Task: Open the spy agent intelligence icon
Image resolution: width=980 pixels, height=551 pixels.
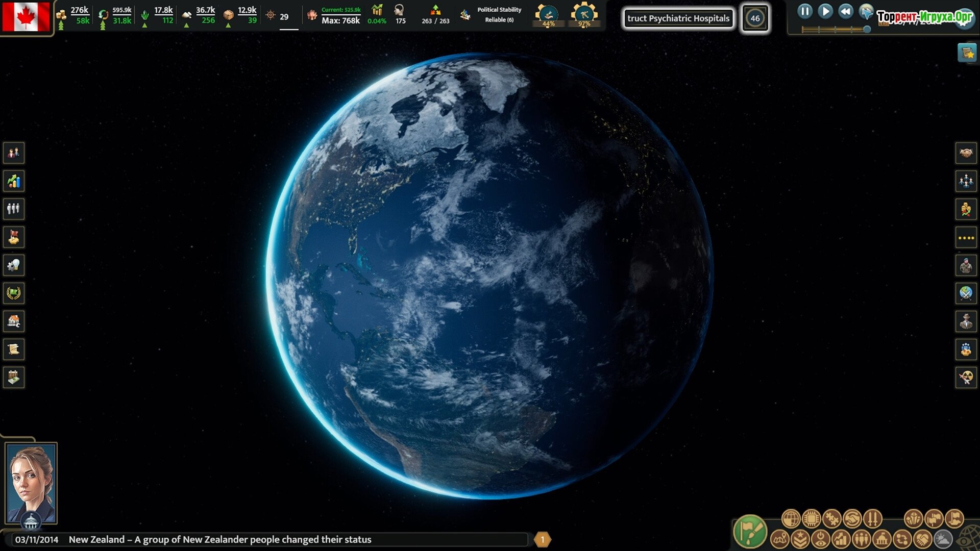Action: tap(966, 321)
